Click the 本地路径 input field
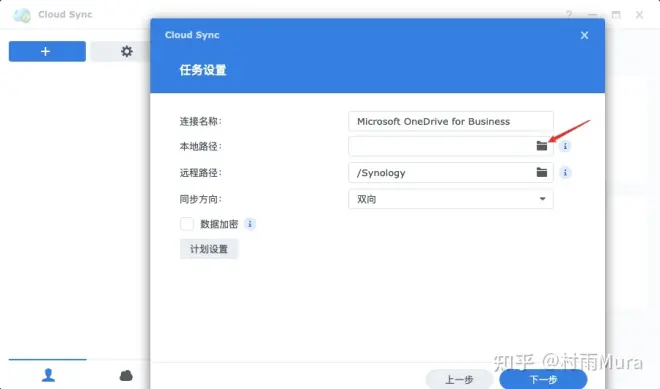This screenshot has height=389, width=660. pyautogui.click(x=451, y=146)
